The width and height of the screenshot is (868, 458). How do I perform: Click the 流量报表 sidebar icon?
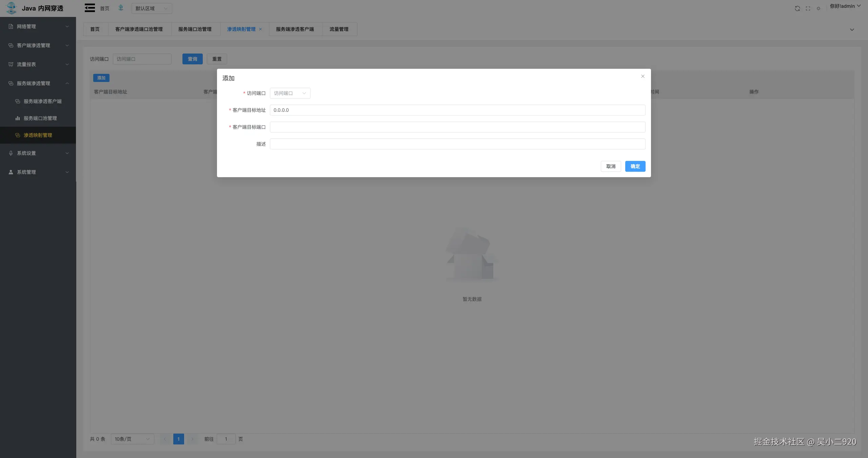tap(11, 64)
